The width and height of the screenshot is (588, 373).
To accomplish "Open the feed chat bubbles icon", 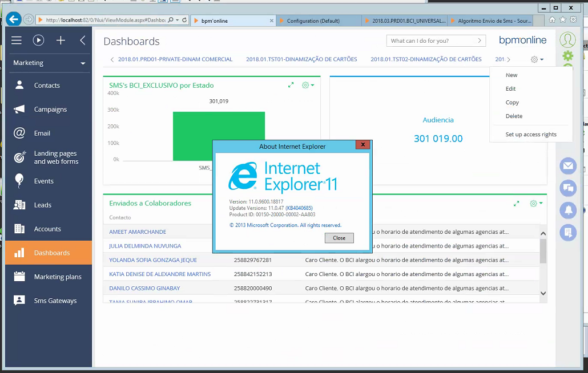I will click(x=568, y=188).
